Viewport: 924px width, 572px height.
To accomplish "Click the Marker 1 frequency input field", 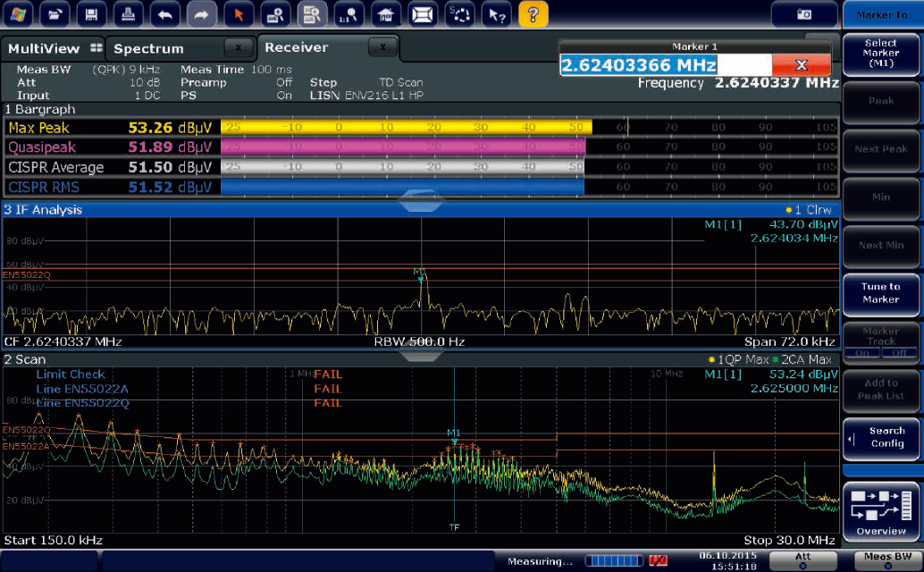I will coord(666,65).
